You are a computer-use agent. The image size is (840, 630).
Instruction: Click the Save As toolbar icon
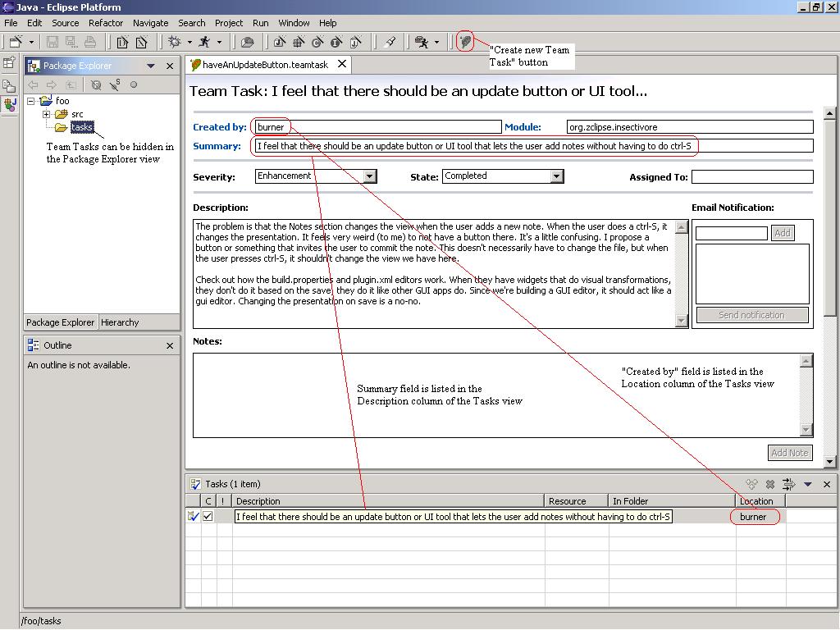(71, 42)
